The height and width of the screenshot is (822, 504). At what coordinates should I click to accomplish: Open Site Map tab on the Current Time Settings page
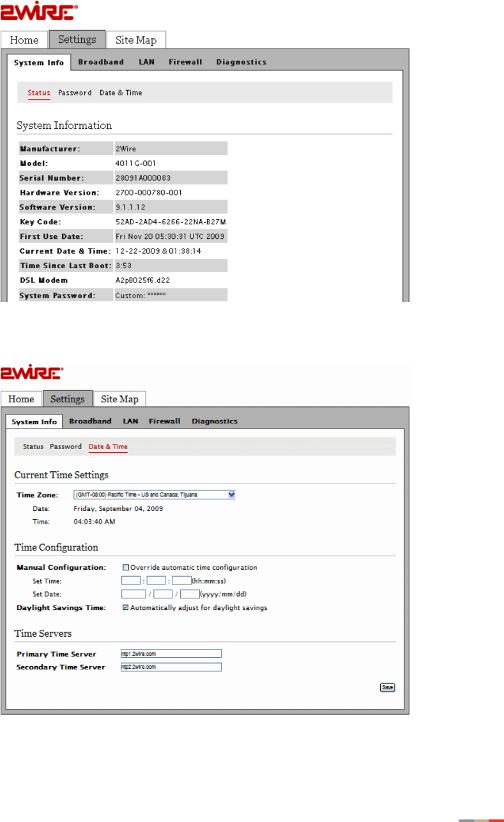tap(119, 399)
